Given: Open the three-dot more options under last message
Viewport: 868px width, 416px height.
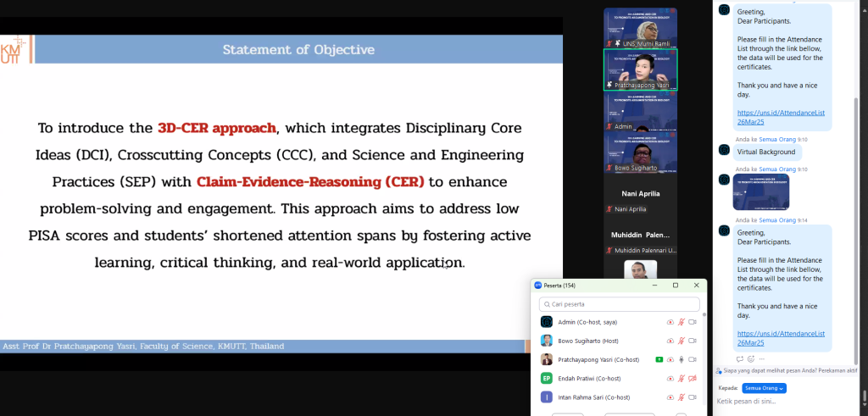Looking at the screenshot, I should [762, 359].
